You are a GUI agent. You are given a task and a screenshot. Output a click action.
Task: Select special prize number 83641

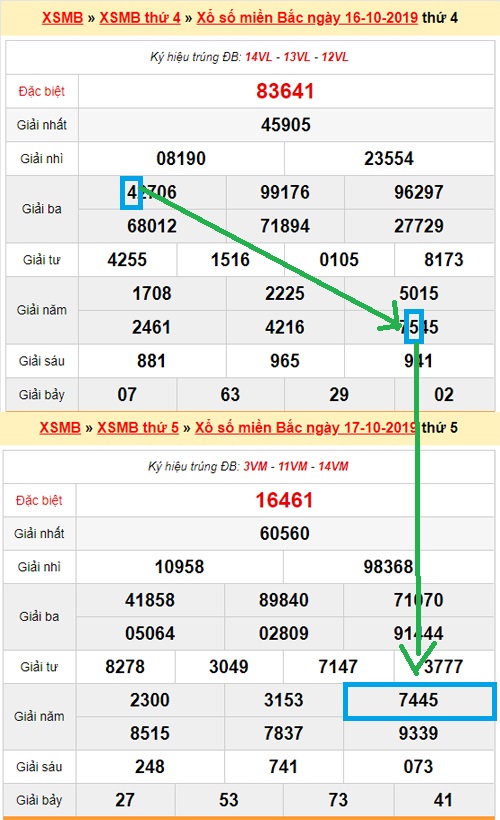(x=285, y=92)
